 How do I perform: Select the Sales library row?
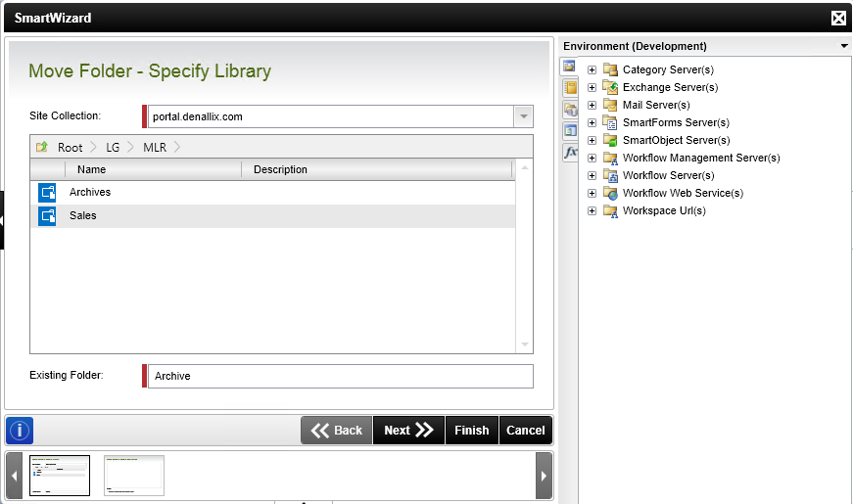click(272, 216)
